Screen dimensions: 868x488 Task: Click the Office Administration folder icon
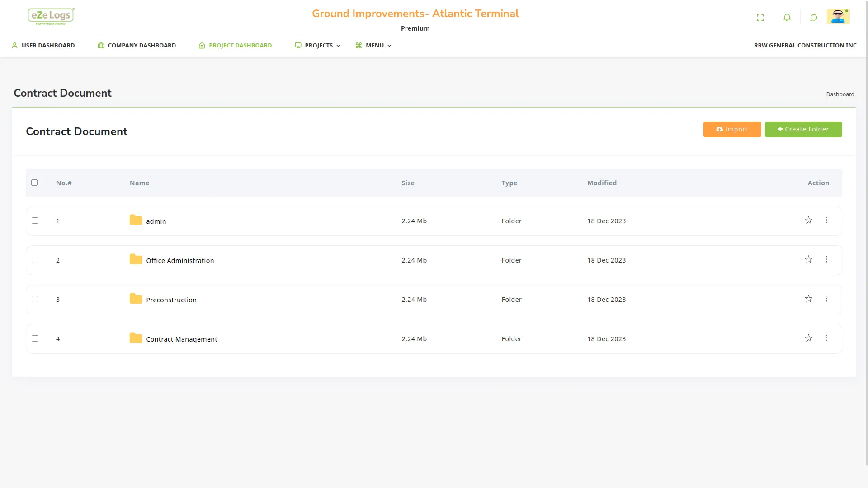pyautogui.click(x=136, y=260)
